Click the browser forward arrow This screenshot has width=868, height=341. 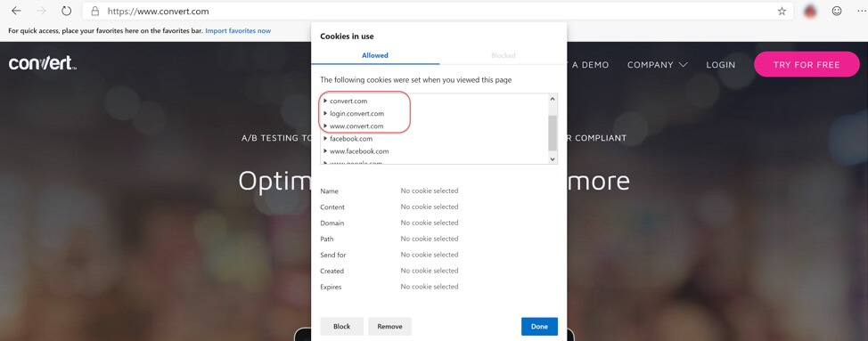42,11
